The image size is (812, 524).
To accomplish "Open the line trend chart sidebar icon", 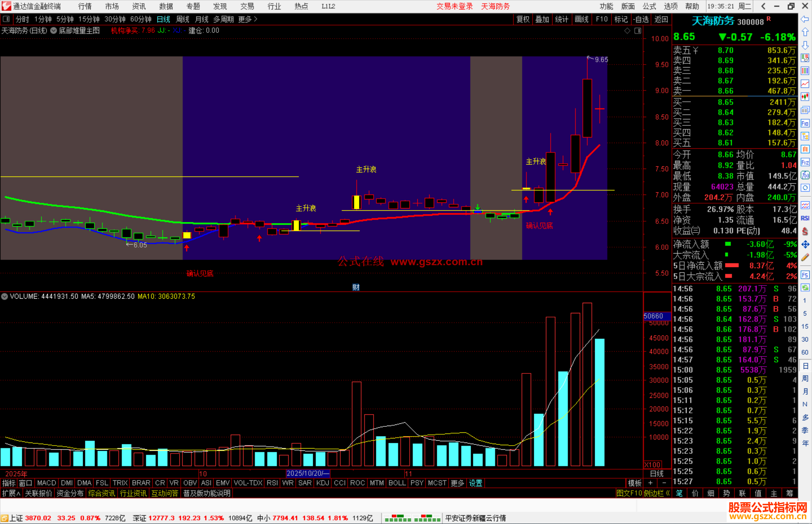I will point(805,84).
